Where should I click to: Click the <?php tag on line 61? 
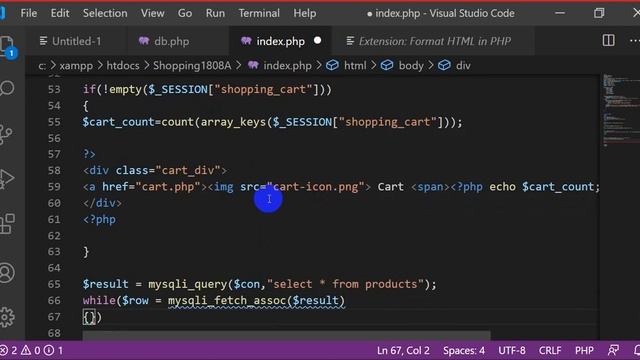pos(99,220)
